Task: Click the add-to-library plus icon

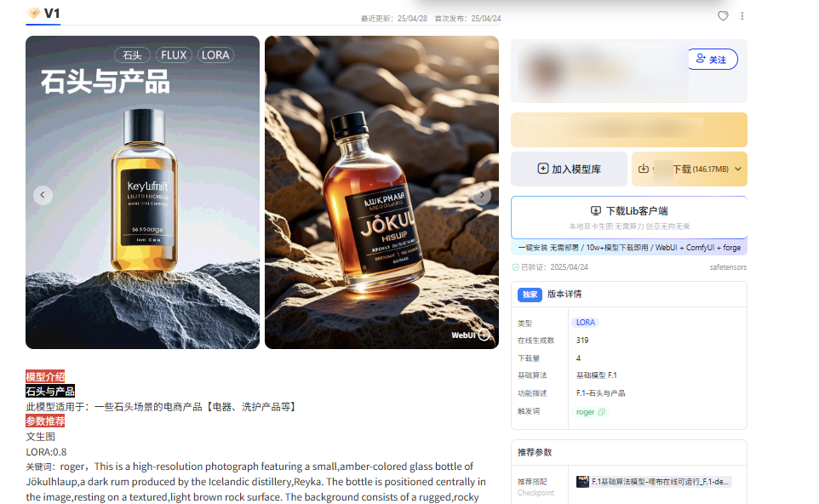Action: [543, 169]
